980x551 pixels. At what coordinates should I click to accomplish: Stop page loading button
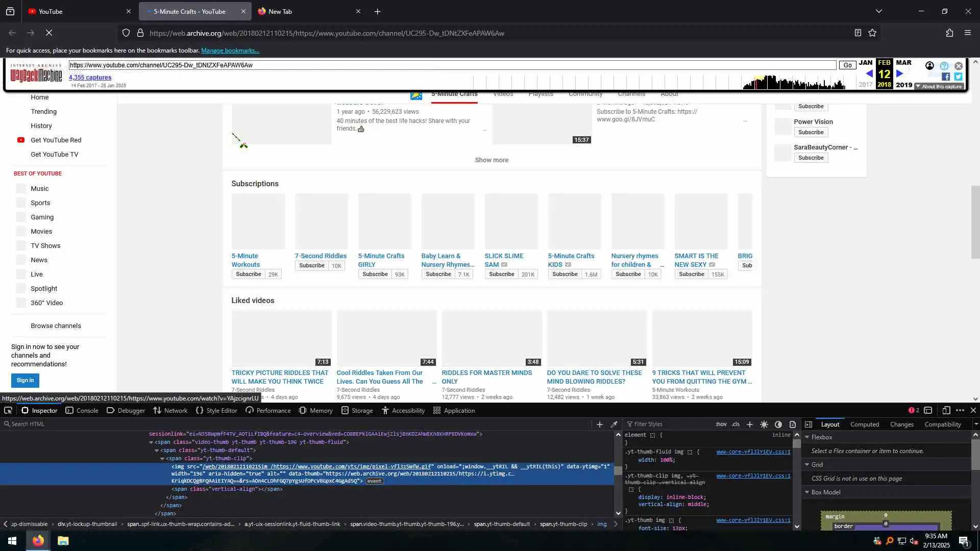(x=49, y=33)
